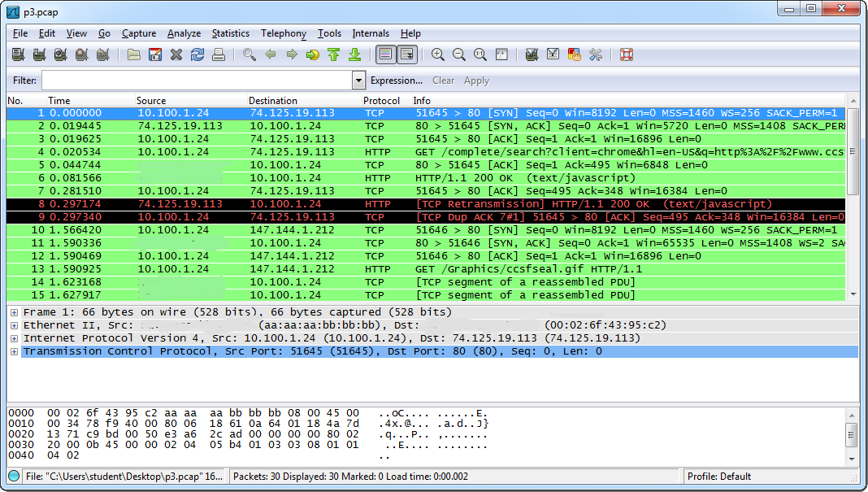Select packet 4 GET /complete/search row
This screenshot has height=492, width=868.
[426, 152]
